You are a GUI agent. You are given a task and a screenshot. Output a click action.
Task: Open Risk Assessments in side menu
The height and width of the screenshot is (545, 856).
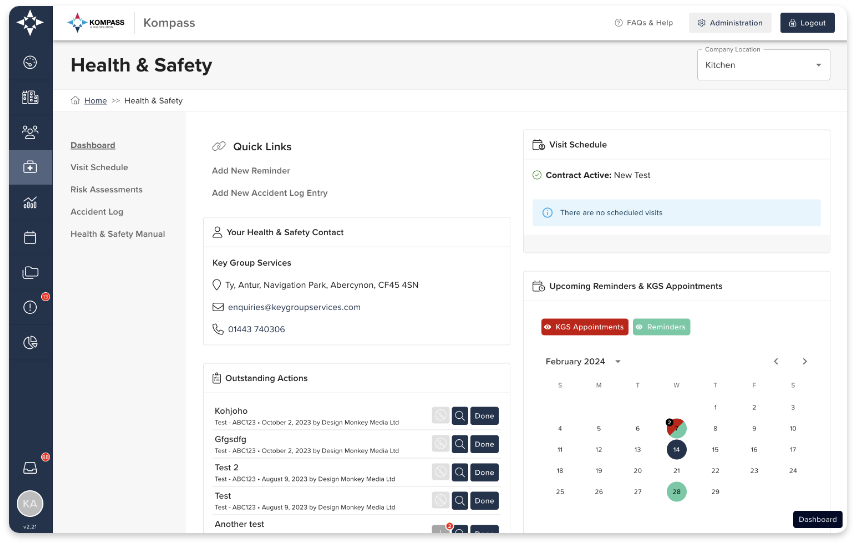(x=106, y=189)
